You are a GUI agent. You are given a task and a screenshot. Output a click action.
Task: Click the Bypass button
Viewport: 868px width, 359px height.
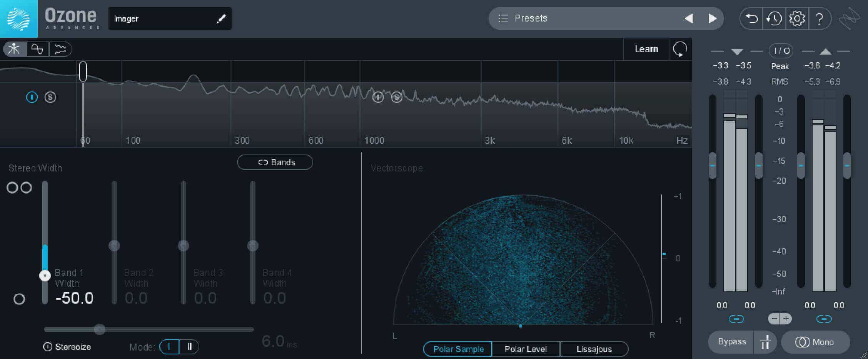click(x=731, y=342)
